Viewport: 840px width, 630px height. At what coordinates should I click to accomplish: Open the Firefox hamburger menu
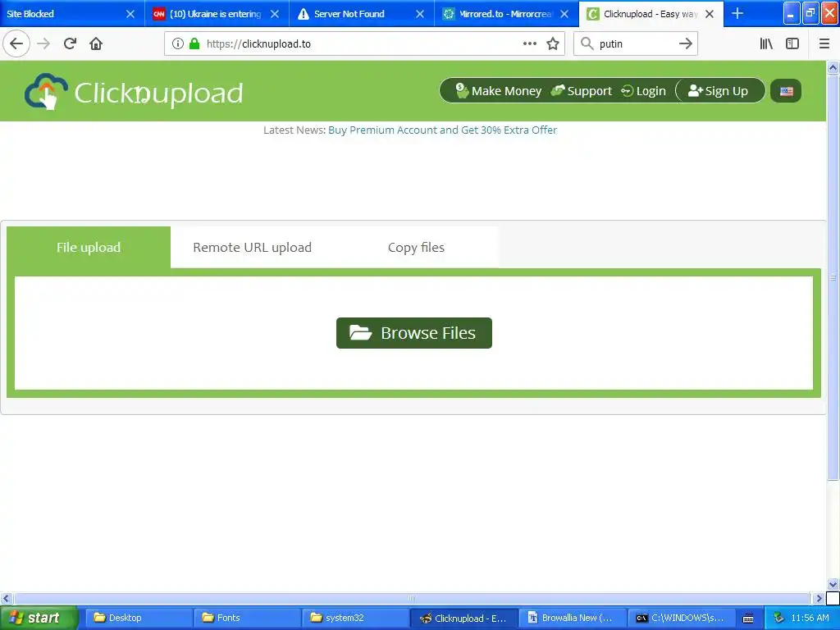(x=824, y=43)
